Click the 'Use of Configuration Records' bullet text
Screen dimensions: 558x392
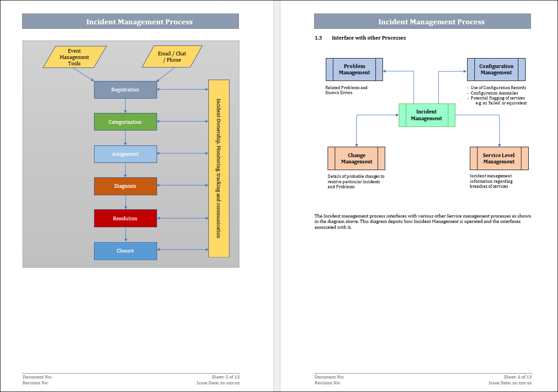(x=498, y=88)
